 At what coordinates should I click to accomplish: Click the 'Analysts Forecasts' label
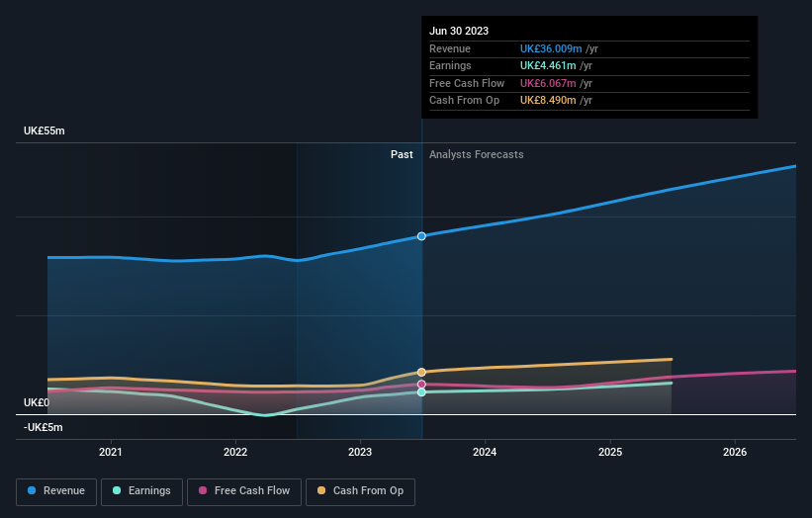pyautogui.click(x=477, y=154)
